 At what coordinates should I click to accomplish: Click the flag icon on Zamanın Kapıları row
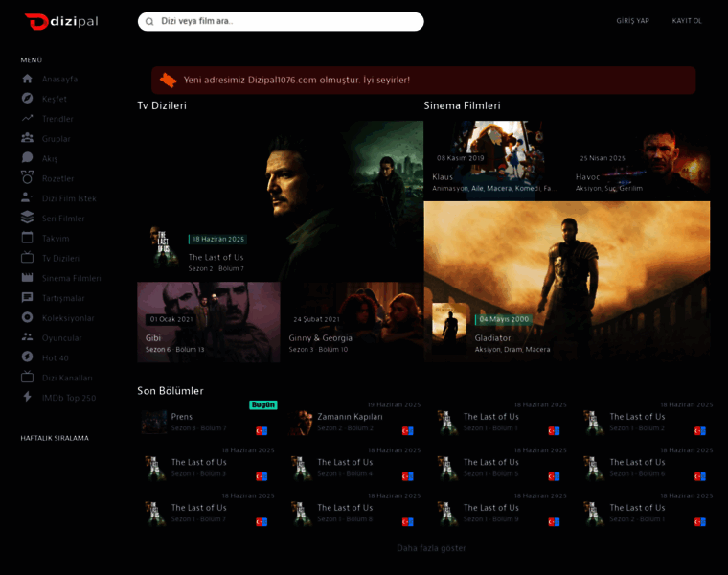pos(408,431)
